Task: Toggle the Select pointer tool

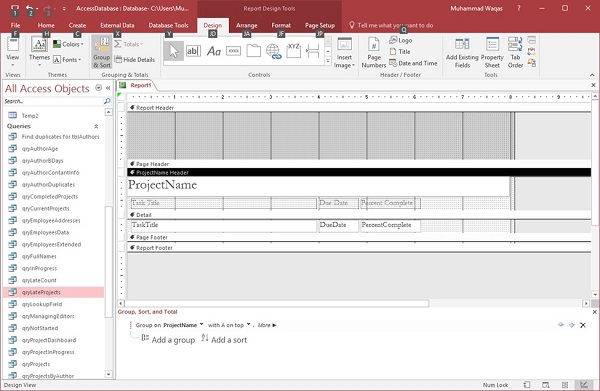Action: tap(173, 51)
